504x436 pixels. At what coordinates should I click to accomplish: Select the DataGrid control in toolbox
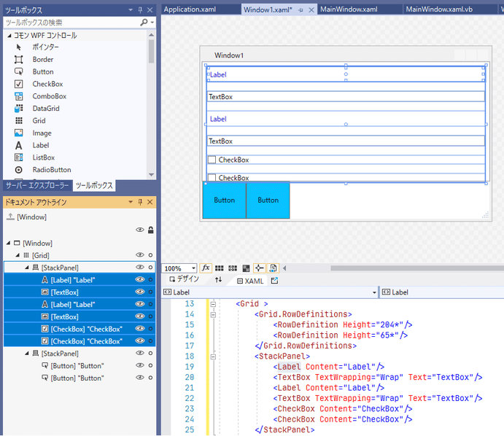[x=48, y=109]
